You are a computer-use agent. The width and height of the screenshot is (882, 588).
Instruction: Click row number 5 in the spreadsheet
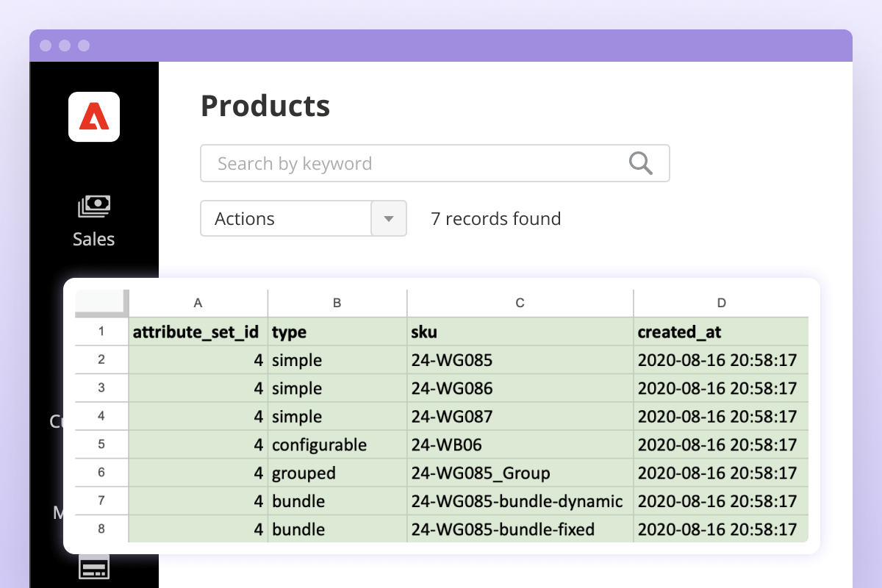[101, 444]
